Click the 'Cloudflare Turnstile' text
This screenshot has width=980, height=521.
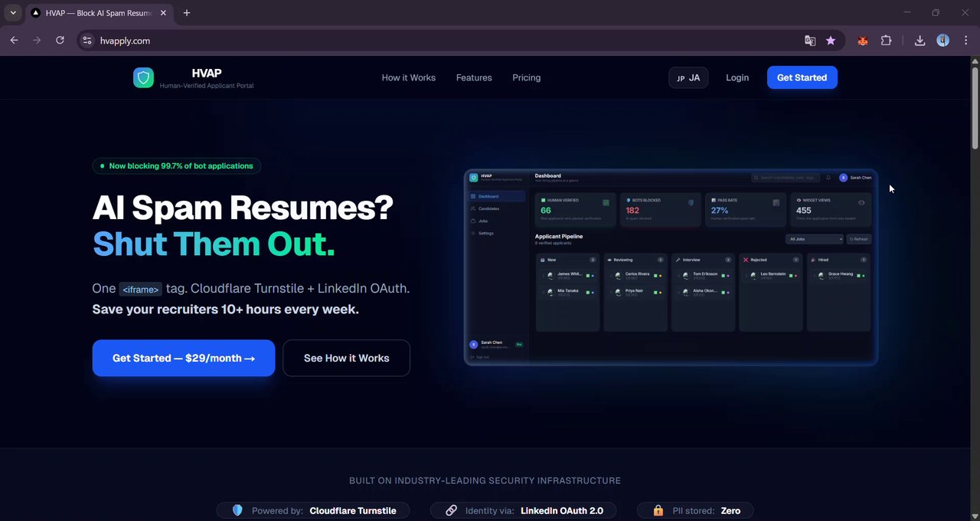353,510
